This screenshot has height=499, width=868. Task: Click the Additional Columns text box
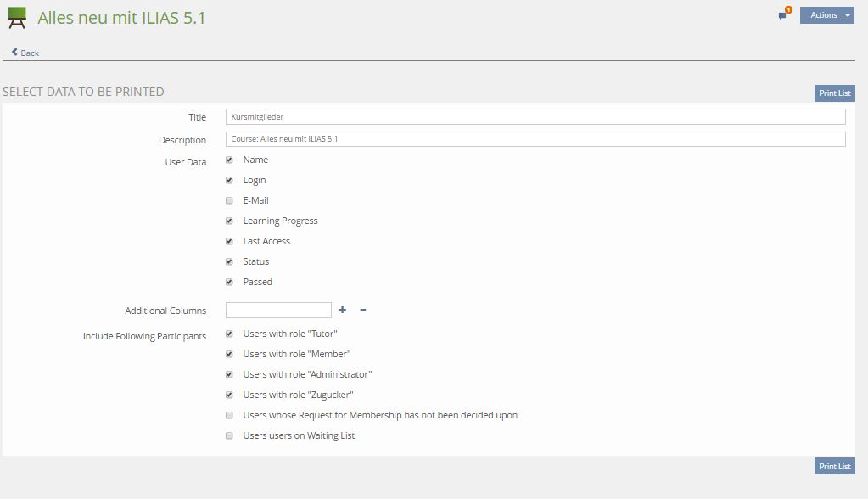(x=278, y=311)
